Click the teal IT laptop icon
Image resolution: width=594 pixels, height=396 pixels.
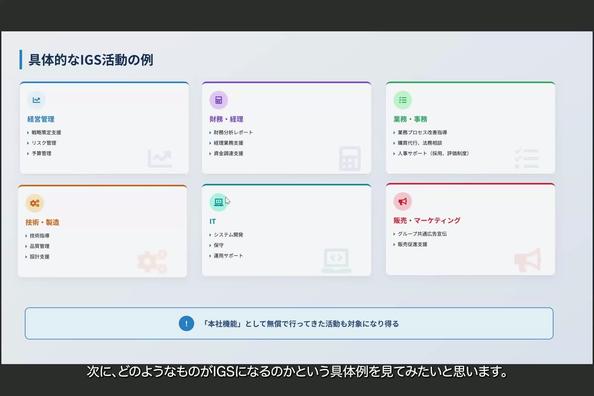pyautogui.click(x=219, y=202)
